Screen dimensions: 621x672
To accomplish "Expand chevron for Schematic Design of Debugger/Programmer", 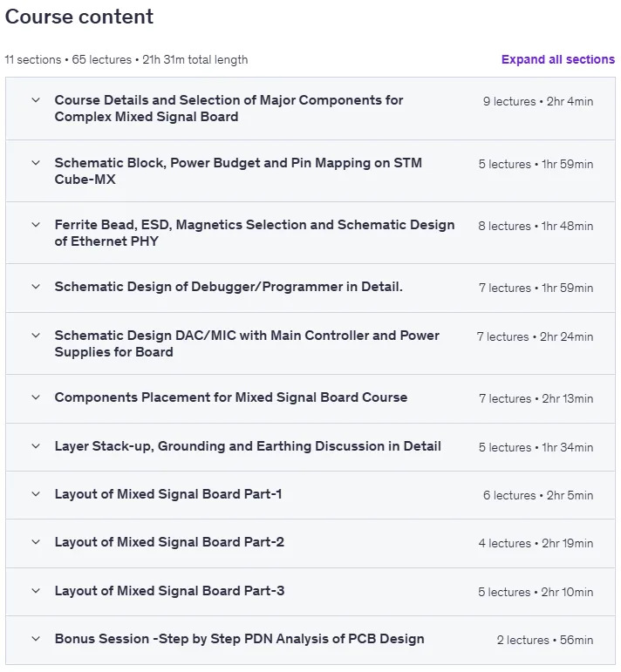I will click(36, 287).
